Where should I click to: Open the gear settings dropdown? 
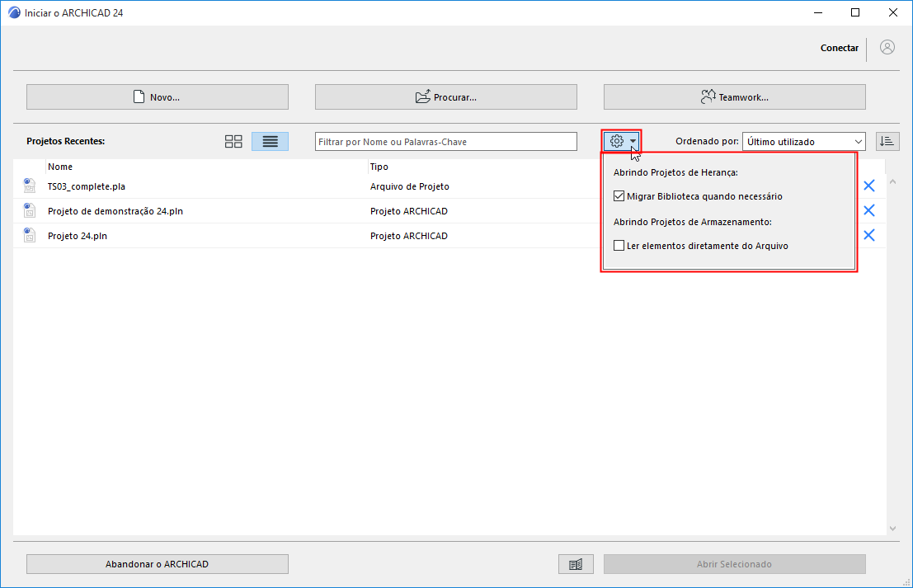click(622, 141)
